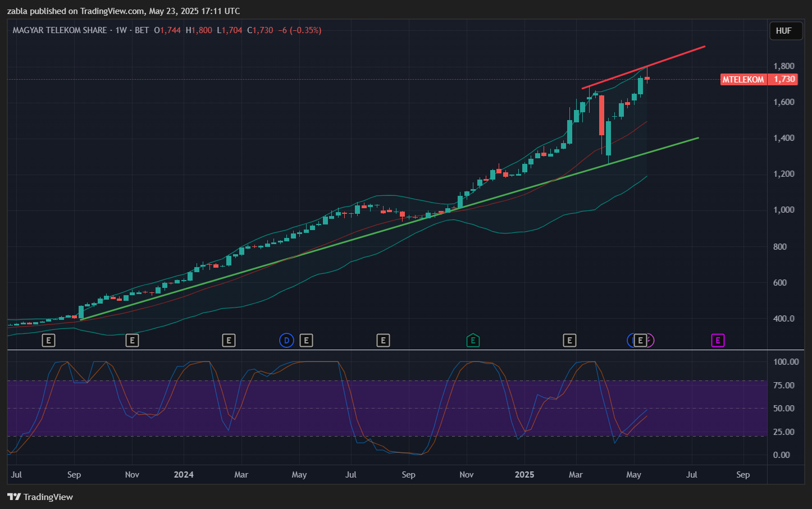The width and height of the screenshot is (812, 509).
Task: Click the MTELEKOM 1,730 price label
Action: coord(759,79)
